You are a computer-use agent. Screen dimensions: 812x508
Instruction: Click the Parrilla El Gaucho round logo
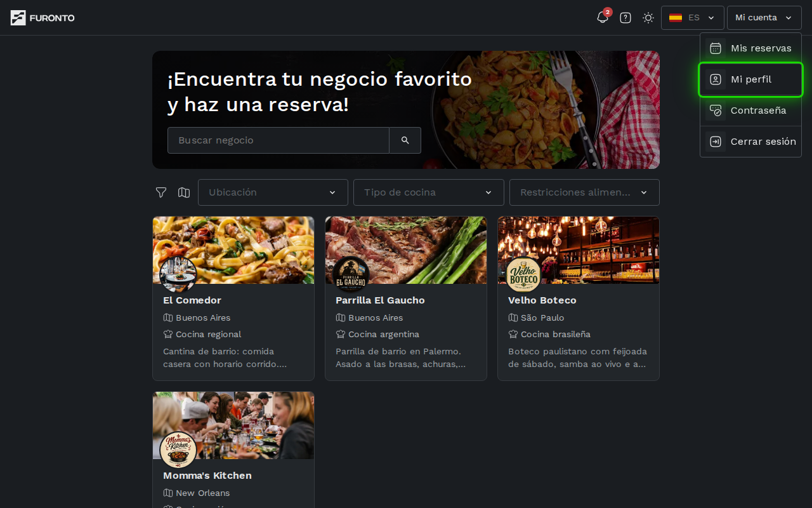click(x=350, y=274)
